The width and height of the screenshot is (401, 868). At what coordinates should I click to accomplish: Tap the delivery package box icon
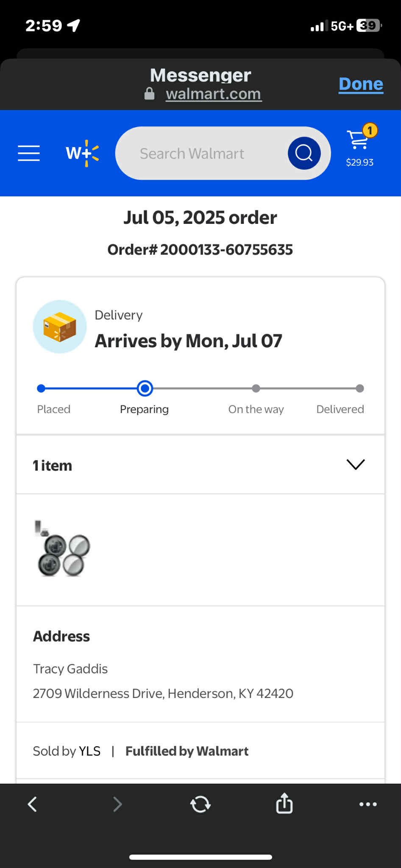(60, 327)
